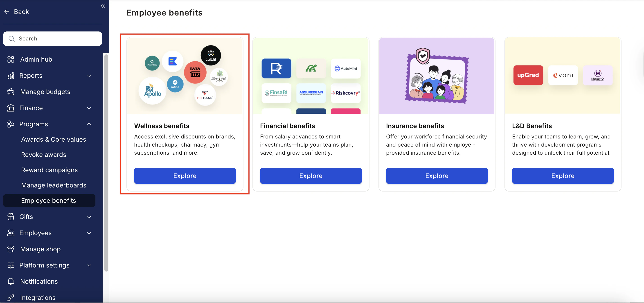Click the Insurance benefits card title
The width and height of the screenshot is (644, 303).
click(x=415, y=126)
